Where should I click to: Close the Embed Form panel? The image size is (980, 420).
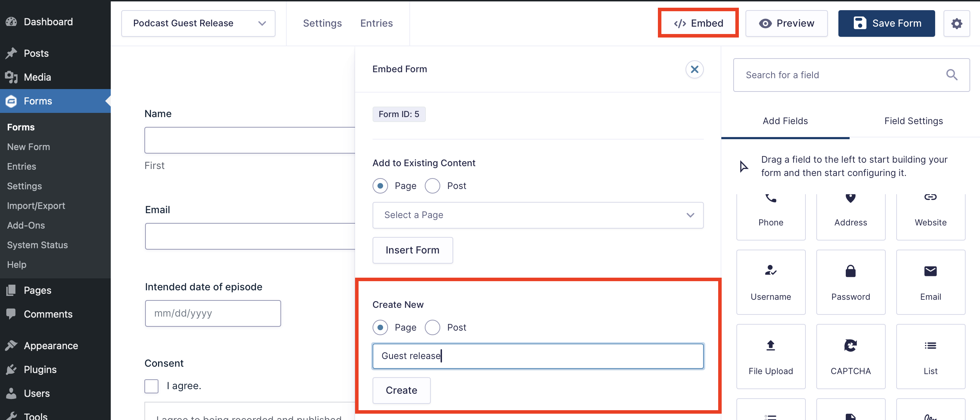click(x=694, y=69)
